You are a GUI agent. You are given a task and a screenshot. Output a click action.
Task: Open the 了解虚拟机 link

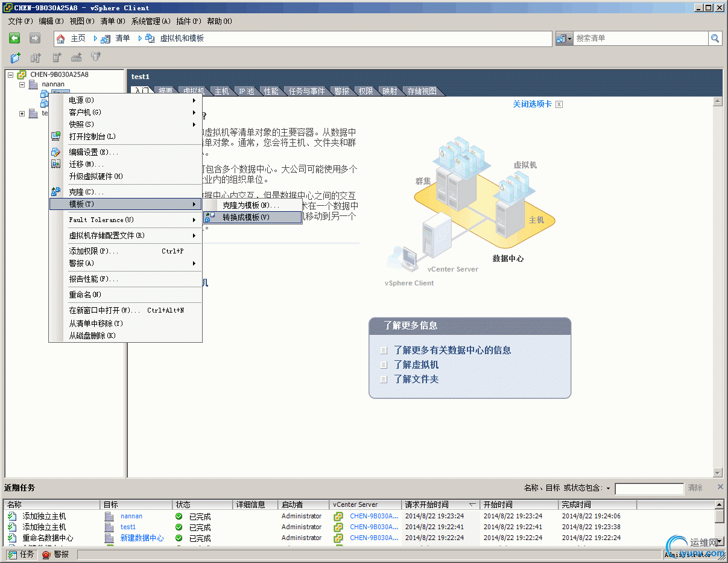coord(416,364)
